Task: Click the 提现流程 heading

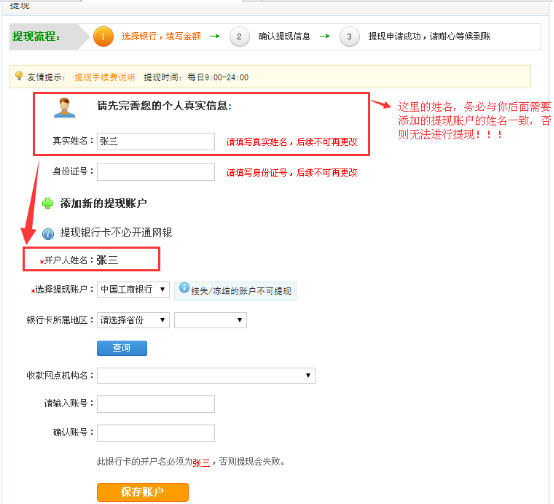Action: point(36,36)
